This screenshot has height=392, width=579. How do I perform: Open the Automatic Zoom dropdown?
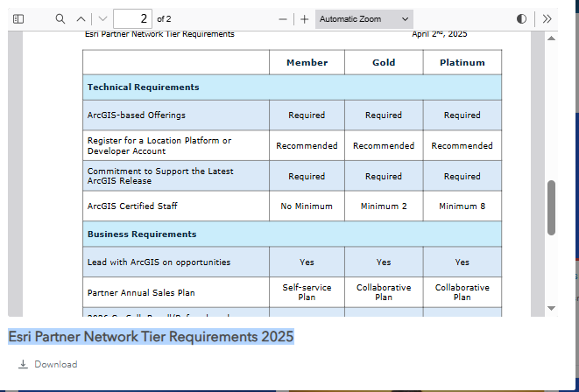point(364,19)
